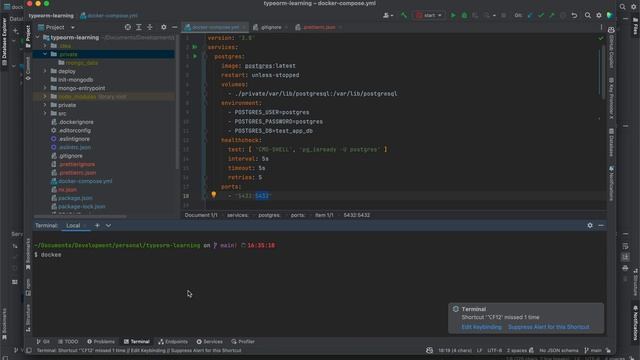640x360 pixels.
Task: Click double run arrow beside services line
Action: (x=195, y=47)
